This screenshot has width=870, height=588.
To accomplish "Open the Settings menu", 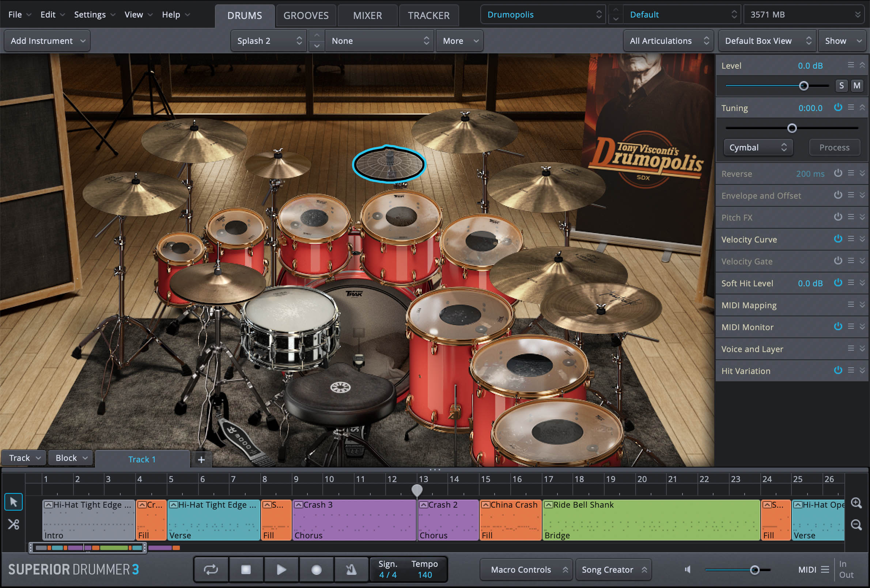I will point(90,15).
